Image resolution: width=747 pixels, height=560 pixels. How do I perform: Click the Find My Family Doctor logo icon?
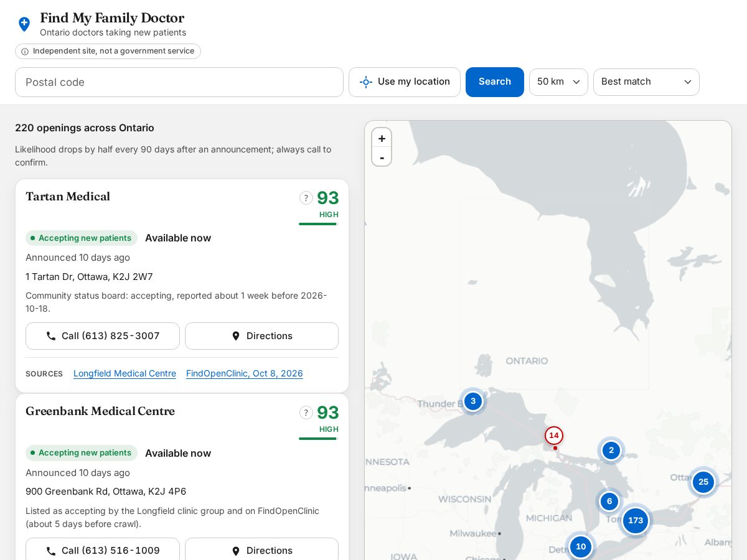click(x=24, y=24)
